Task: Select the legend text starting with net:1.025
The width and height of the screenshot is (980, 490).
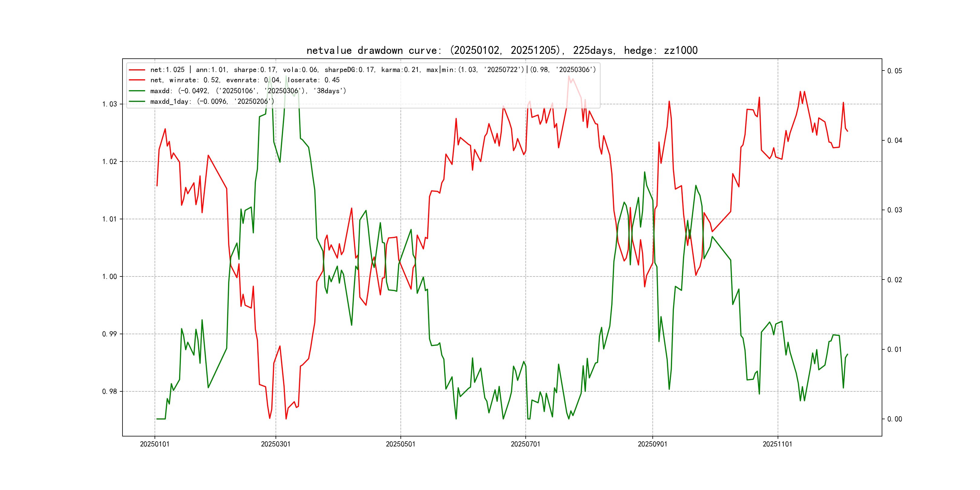Action: [x=373, y=70]
